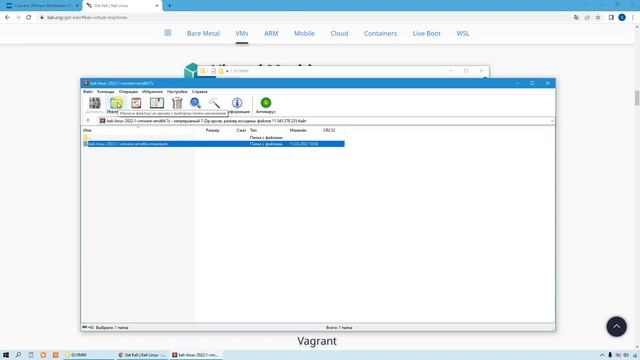Reload the Kali page
The height and width of the screenshot is (360, 640).
tap(29, 18)
